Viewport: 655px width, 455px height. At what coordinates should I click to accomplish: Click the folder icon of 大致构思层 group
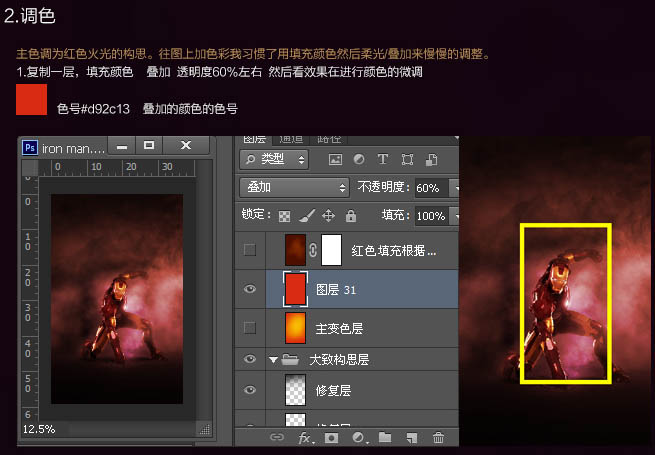[290, 359]
